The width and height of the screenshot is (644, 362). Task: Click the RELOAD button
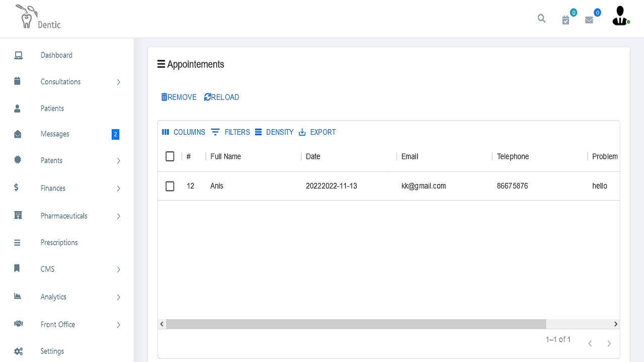pos(222,97)
